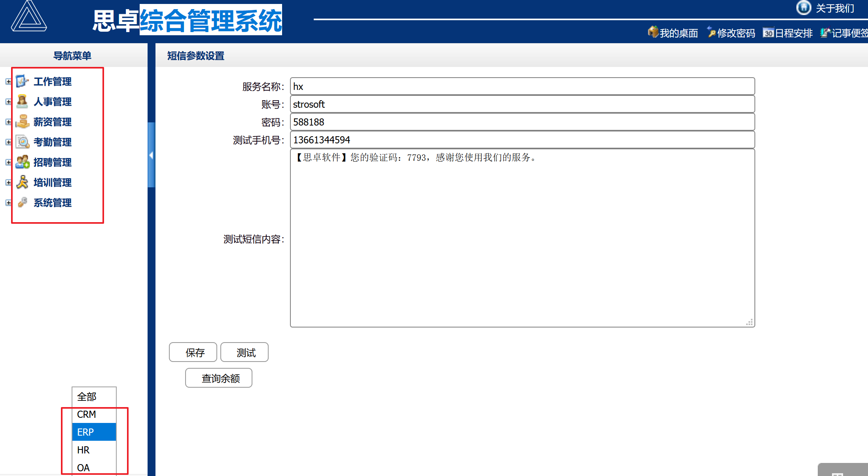868x476 pixels.
Task: Expand the 薪资管理 tree node
Action: tap(8, 122)
